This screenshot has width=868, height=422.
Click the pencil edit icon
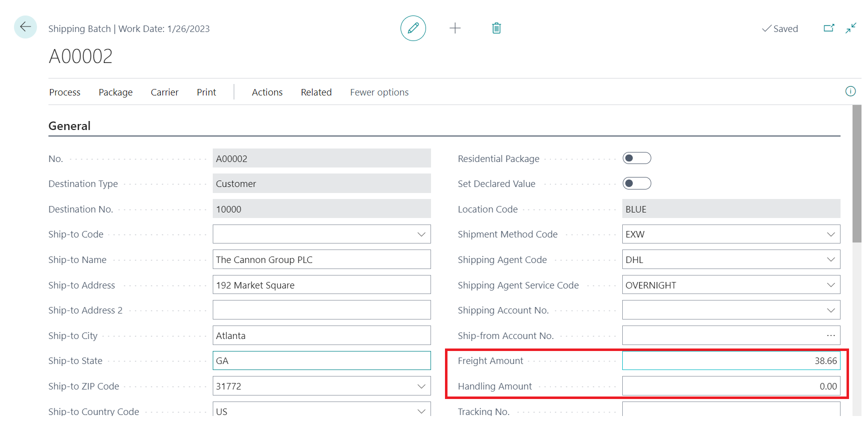point(413,28)
